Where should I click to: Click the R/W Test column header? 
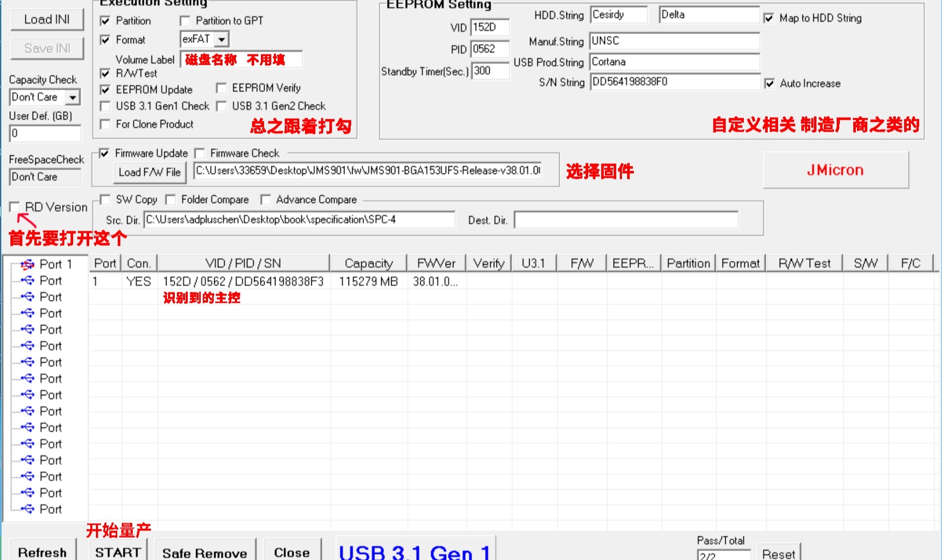[x=805, y=263]
